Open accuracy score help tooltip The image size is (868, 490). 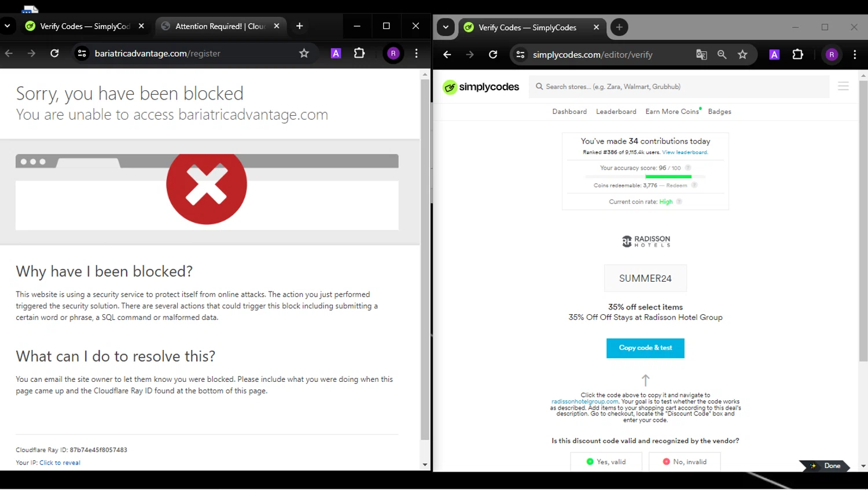(688, 168)
